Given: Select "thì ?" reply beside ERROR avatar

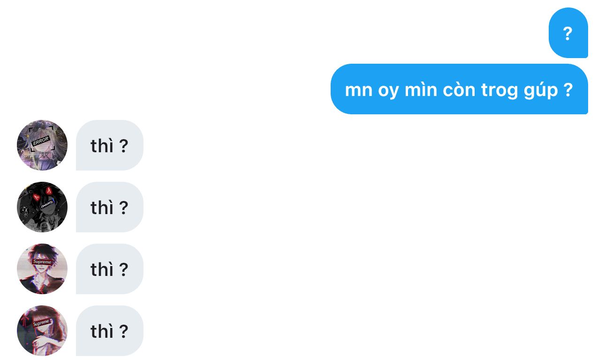Looking at the screenshot, I should coord(110,145).
